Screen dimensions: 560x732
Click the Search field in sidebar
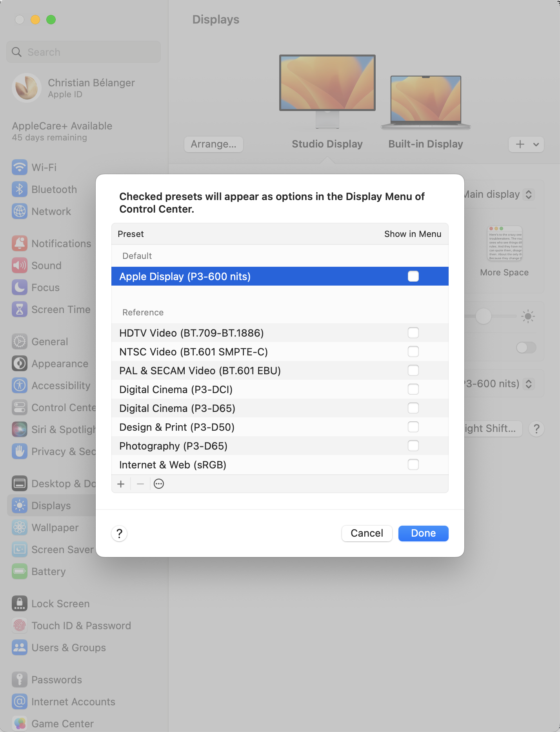click(84, 52)
